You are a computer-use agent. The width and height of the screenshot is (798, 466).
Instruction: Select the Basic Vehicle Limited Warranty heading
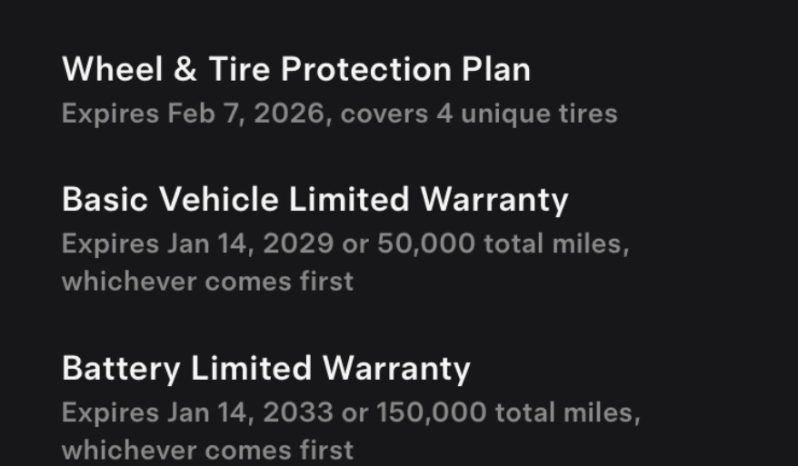point(315,199)
